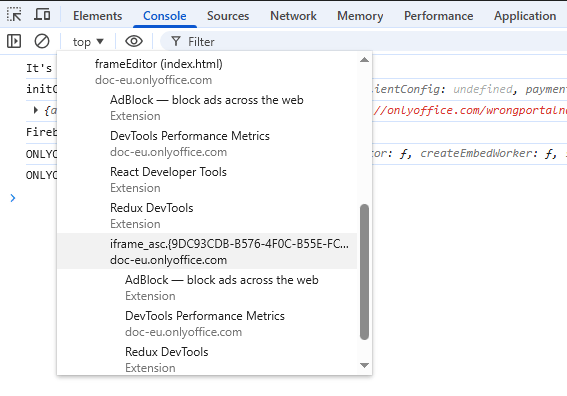Click the dropdown list scroll up arrow
This screenshot has height=396, width=567.
364,60
